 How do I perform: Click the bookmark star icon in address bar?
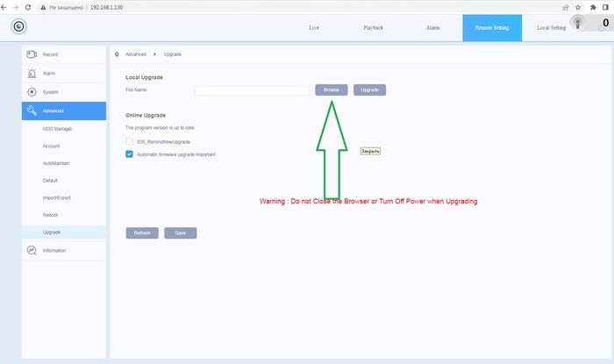[577, 6]
